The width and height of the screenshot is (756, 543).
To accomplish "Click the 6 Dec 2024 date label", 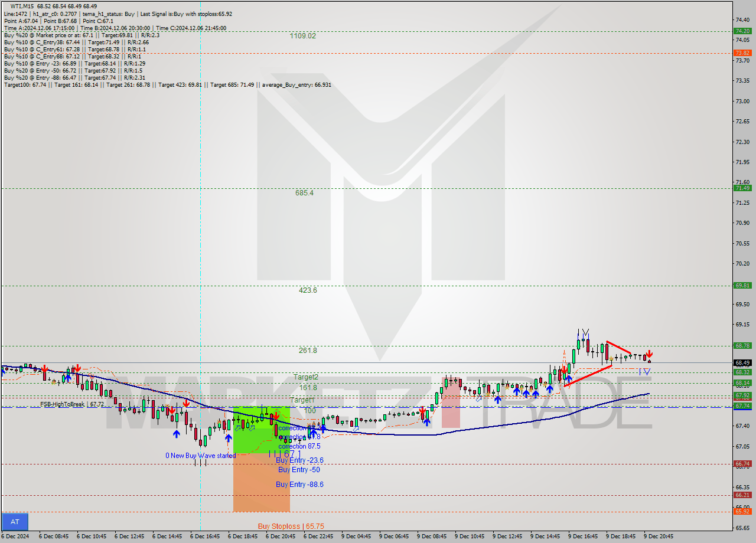I will tap(14, 537).
